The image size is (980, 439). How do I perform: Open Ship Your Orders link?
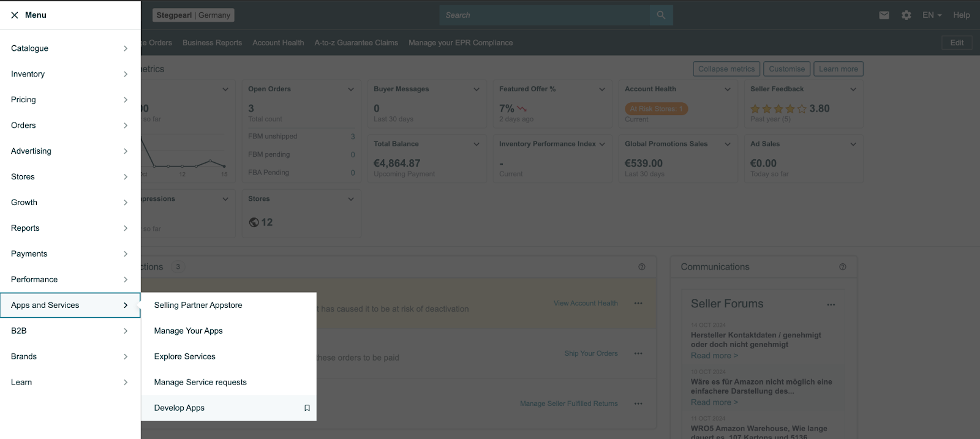[x=591, y=353]
